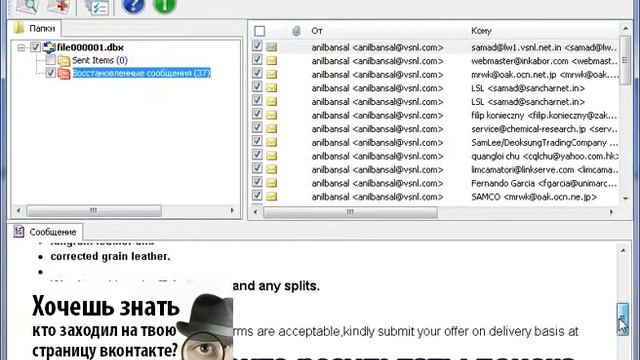This screenshot has height=360, width=640.
Task: Uncheck the limcamatori@linkserve.com message row
Action: [257, 168]
